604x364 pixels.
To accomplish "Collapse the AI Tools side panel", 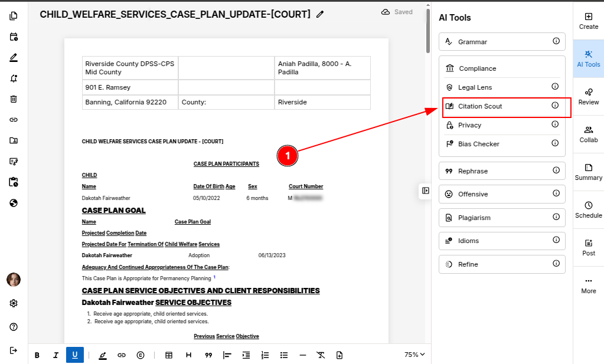I will click(426, 191).
